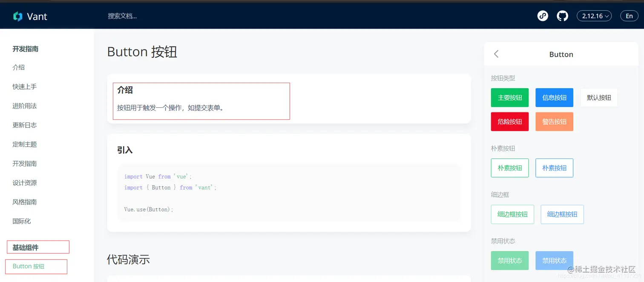
Task: Open the 更新日志 page
Action: [25, 125]
